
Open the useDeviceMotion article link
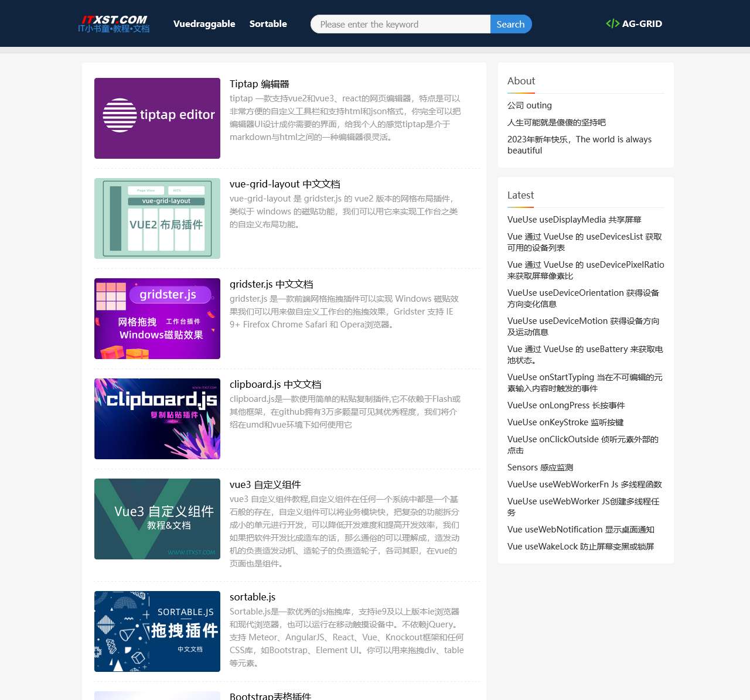tap(584, 326)
